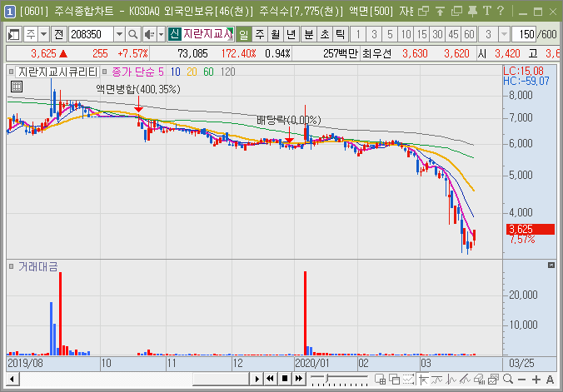Viewport: 563px width, 392px height.
Task: Click the dotted frame chart icon
Action: point(408,379)
